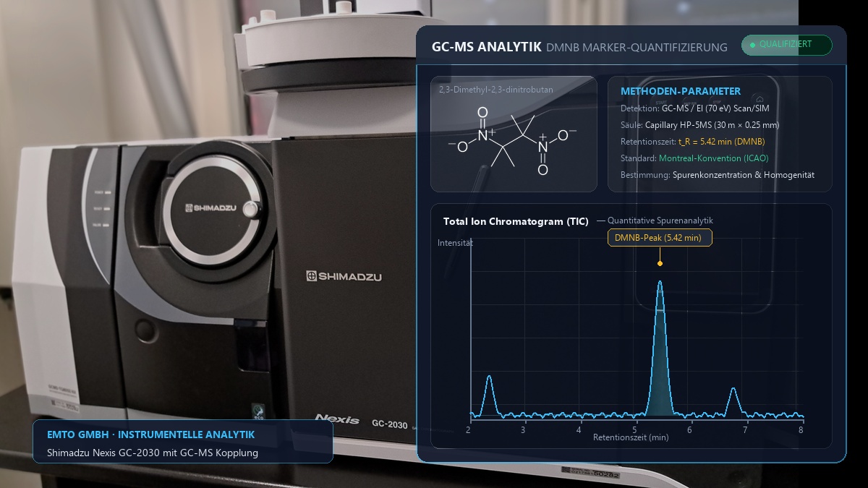Screen dimensions: 868x488
Task: Click the green dot in QUALIFIZIERT badge
Action: (752, 45)
